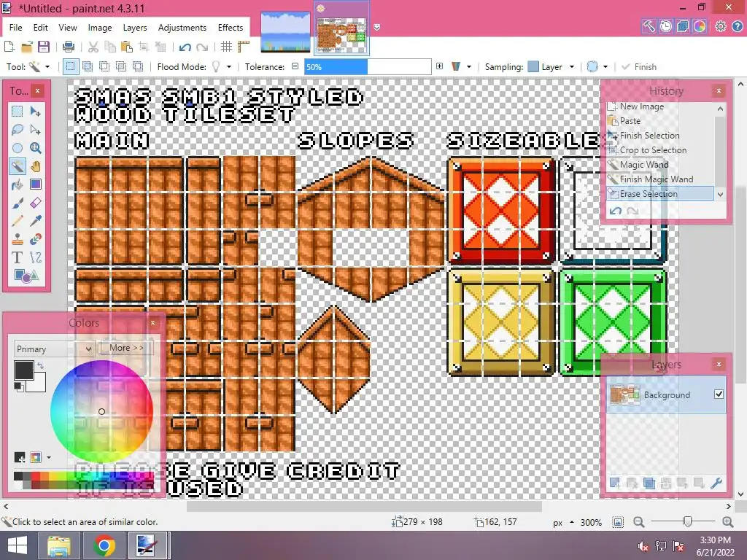Toggle the Colors window button top-right
Image resolution: width=747 pixels, height=560 pixels.
point(700,26)
